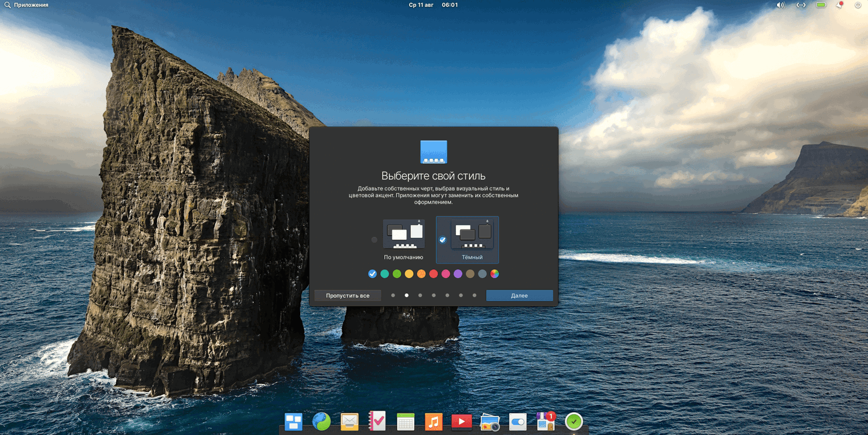Click the magnifier icon beside Приложения

click(x=8, y=5)
